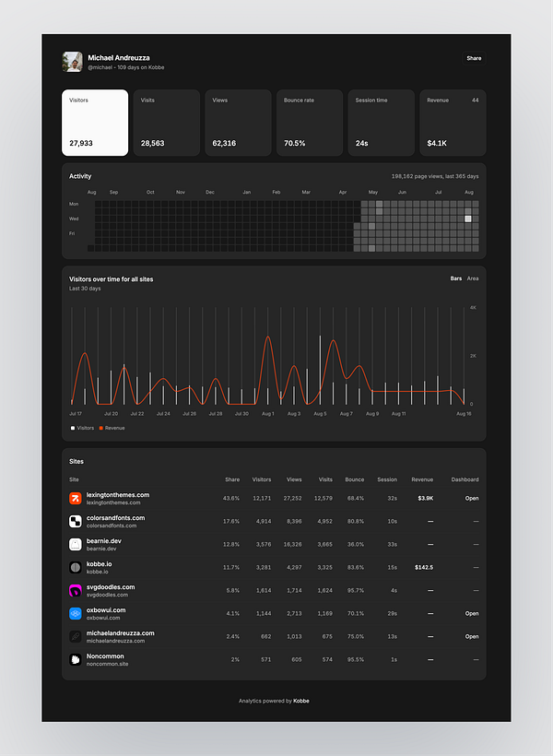Screen dimensions: 553x756
Task: Click the lexingtonthemes.com site icon
Action: tap(76, 498)
